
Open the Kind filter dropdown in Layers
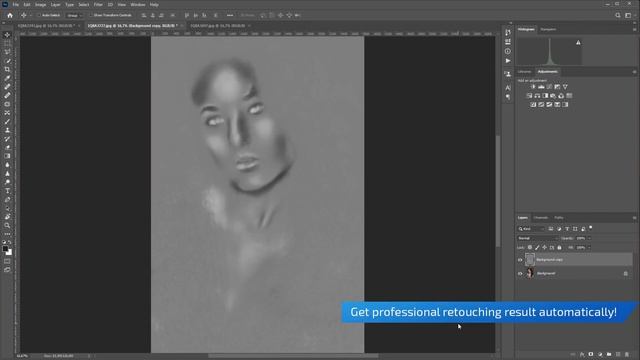tap(531, 229)
